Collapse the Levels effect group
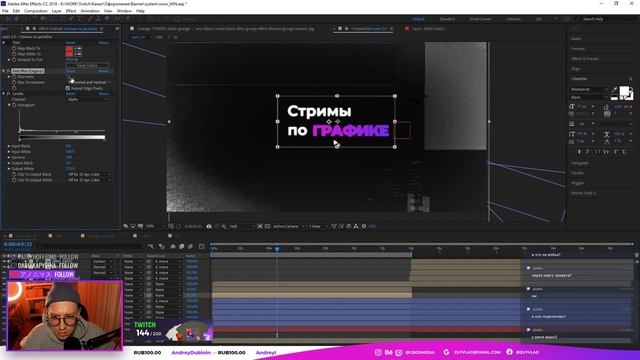 [4, 94]
